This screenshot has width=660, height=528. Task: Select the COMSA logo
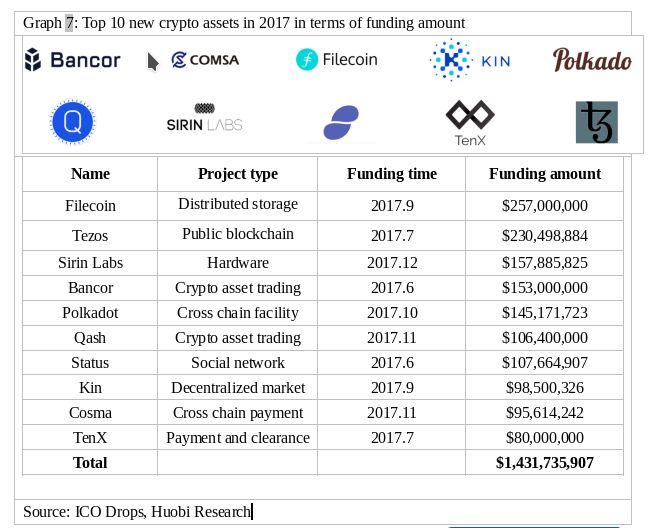[x=205, y=60]
